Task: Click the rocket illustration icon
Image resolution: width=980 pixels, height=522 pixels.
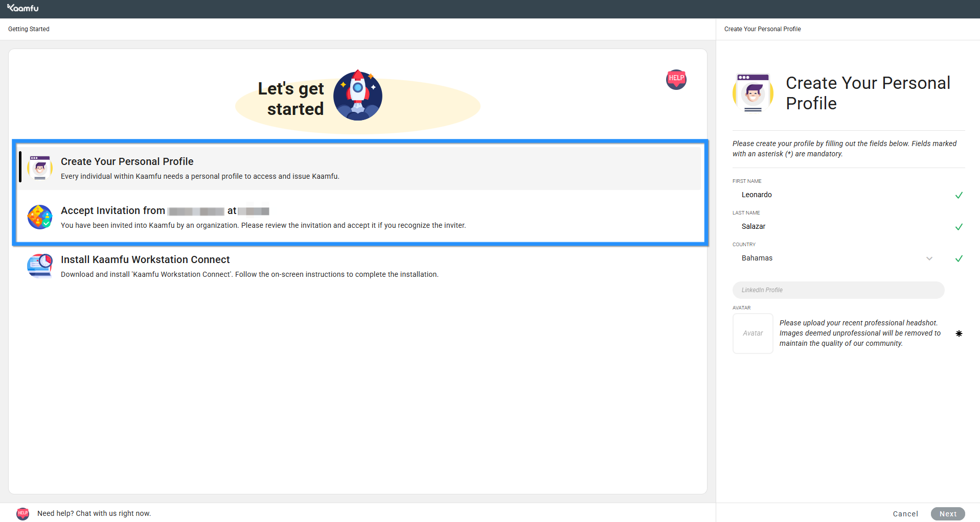Action: pos(358,96)
